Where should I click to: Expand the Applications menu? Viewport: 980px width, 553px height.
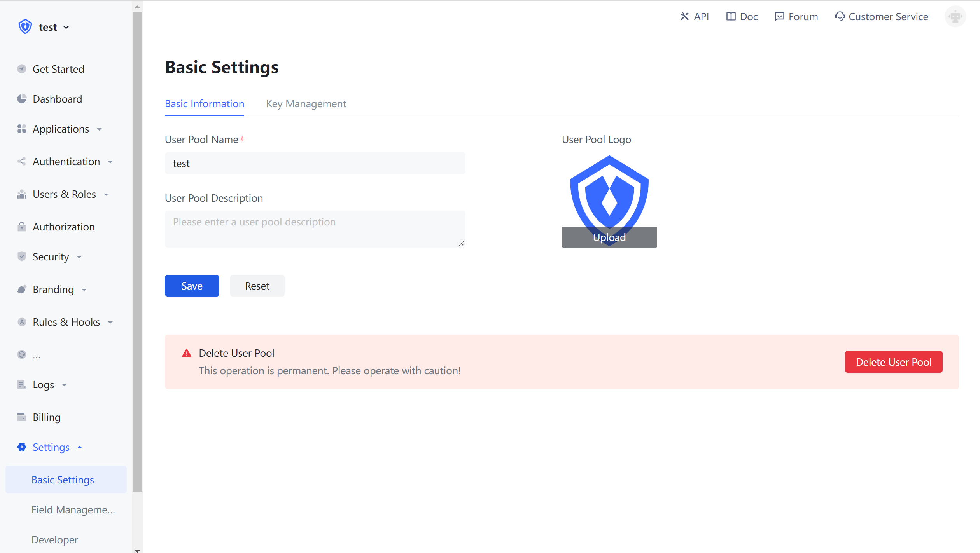click(60, 129)
